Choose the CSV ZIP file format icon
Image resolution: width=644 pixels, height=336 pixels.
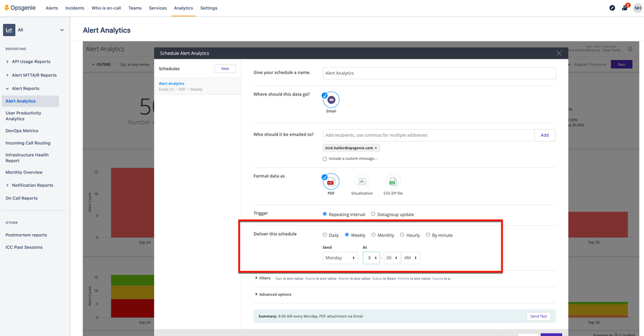393,182
